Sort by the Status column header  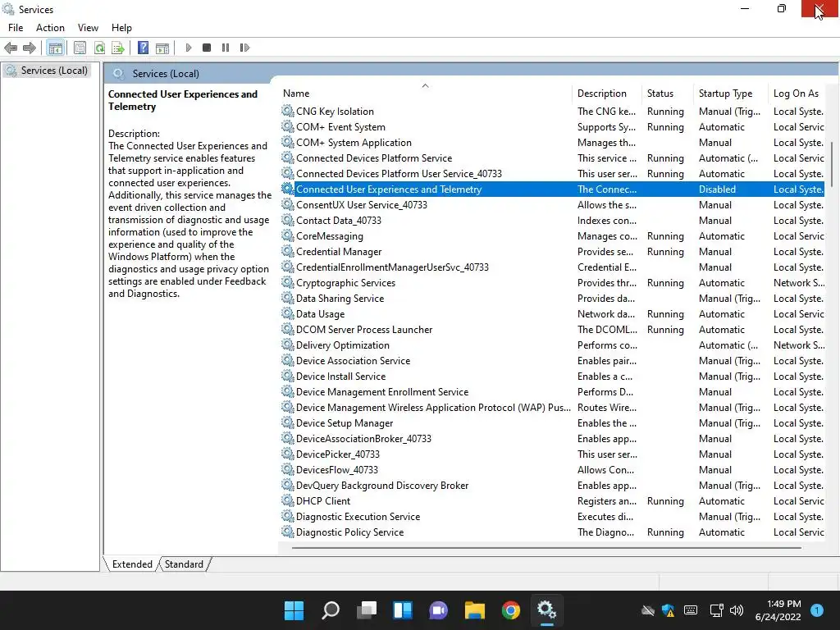[667, 94]
